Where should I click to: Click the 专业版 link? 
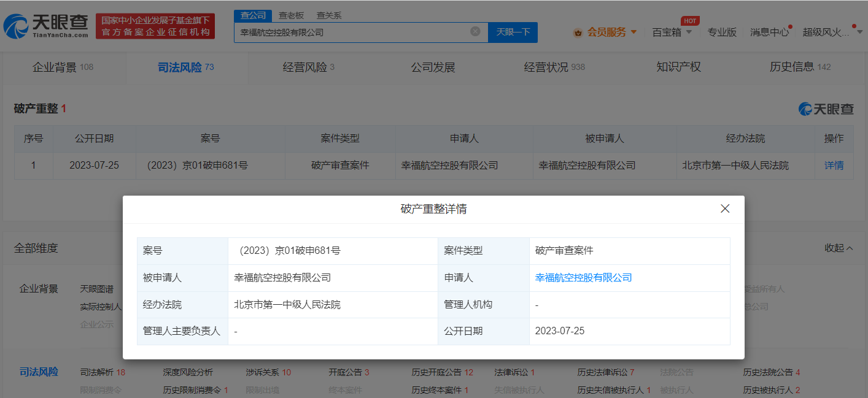pos(722,32)
